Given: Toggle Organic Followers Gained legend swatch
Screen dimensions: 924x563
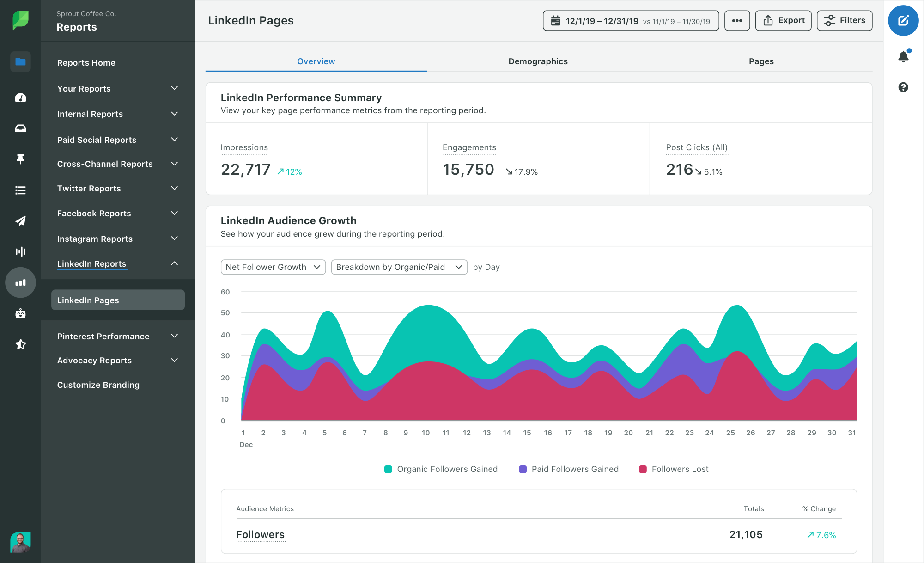Looking at the screenshot, I should [388, 469].
